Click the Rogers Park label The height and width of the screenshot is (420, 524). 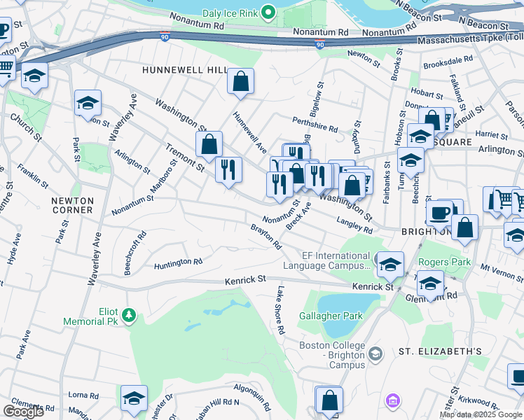point(444,262)
